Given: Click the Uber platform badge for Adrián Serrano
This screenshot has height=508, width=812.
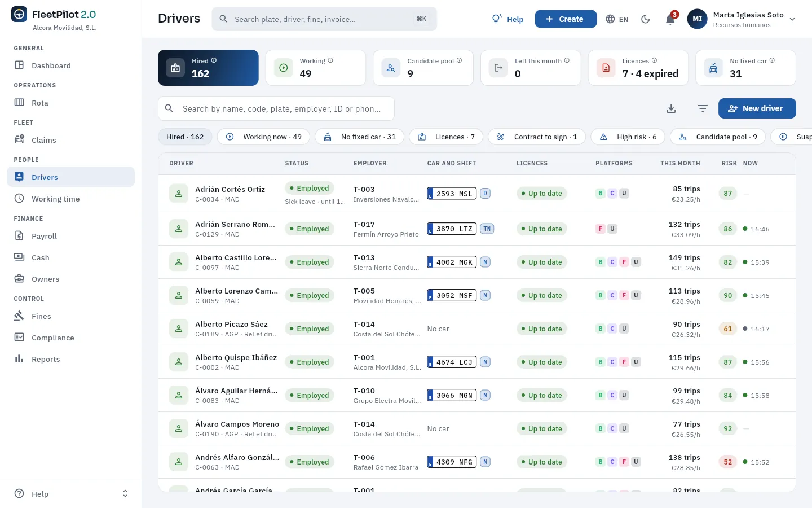Looking at the screenshot, I should coord(612,229).
